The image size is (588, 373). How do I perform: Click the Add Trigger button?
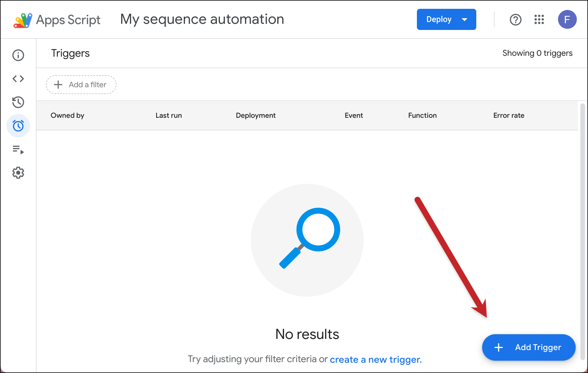(529, 347)
